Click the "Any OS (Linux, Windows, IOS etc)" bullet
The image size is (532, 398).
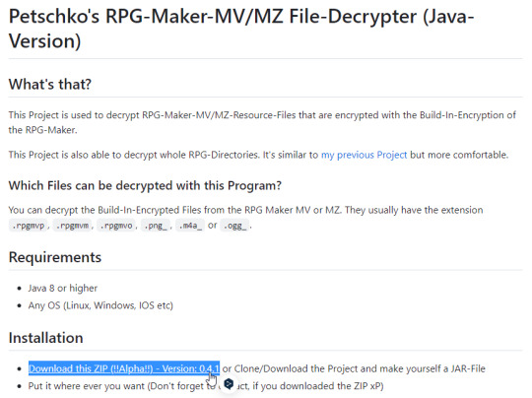[x=100, y=305]
